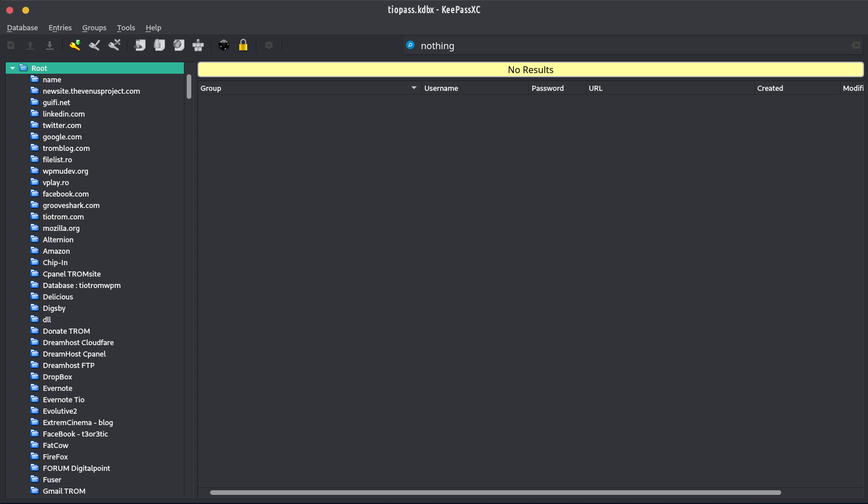Click the Add new entry key icon
868x504 pixels.
[x=75, y=45]
